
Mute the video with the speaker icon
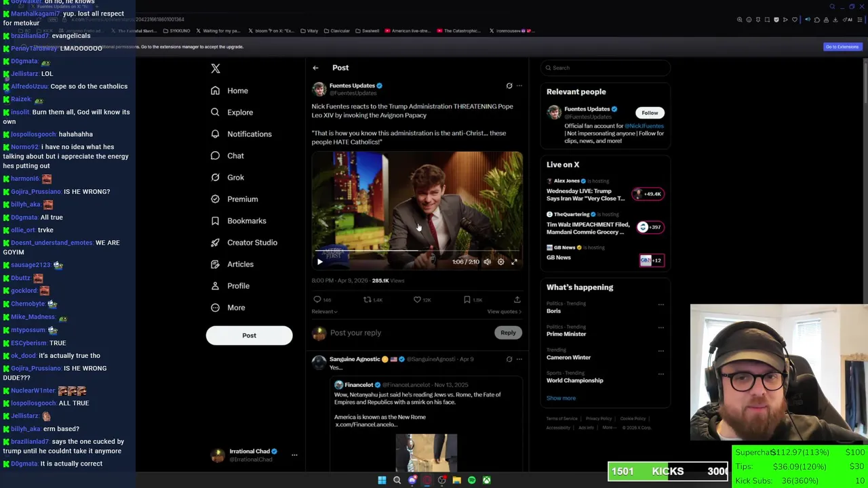(487, 262)
